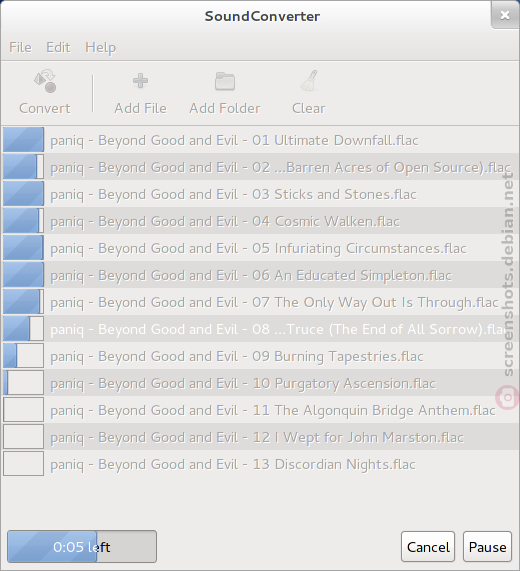Select the 13 Discordian Nights.flac row

click(260, 464)
